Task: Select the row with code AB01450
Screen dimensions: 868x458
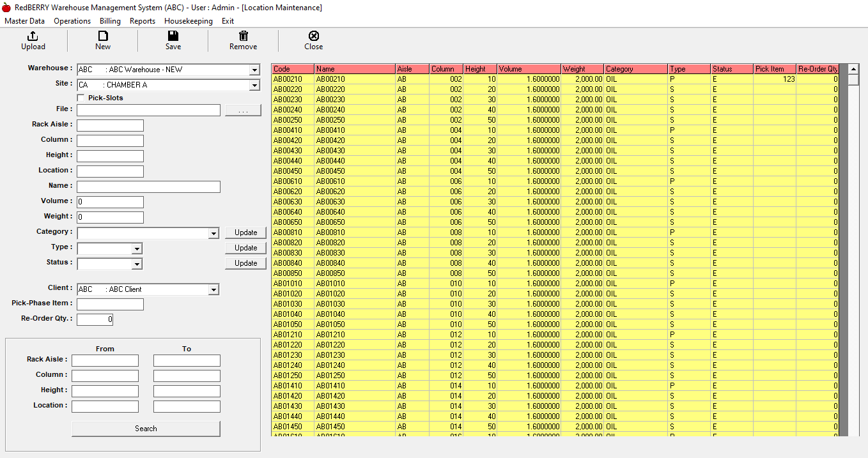Action: coord(555,427)
